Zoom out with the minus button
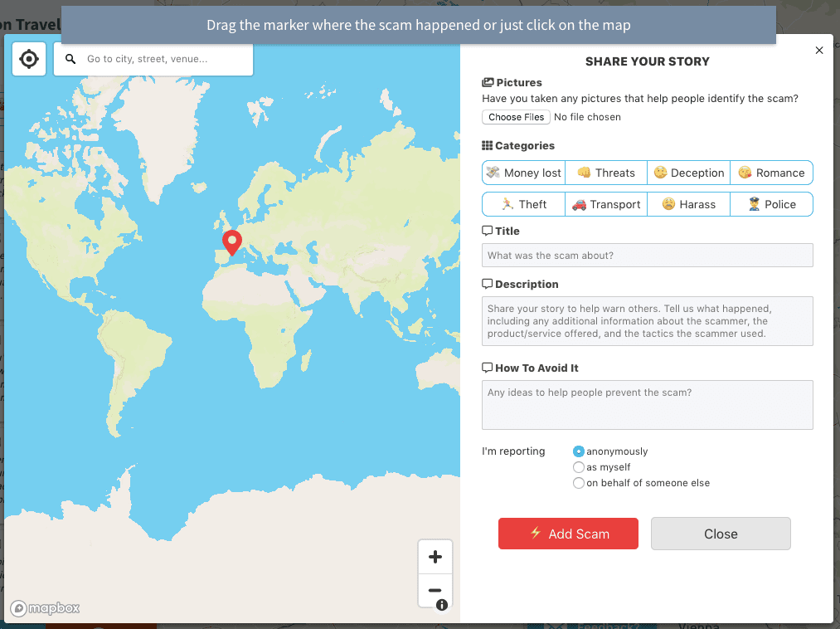This screenshot has height=629, width=840. pos(435,590)
